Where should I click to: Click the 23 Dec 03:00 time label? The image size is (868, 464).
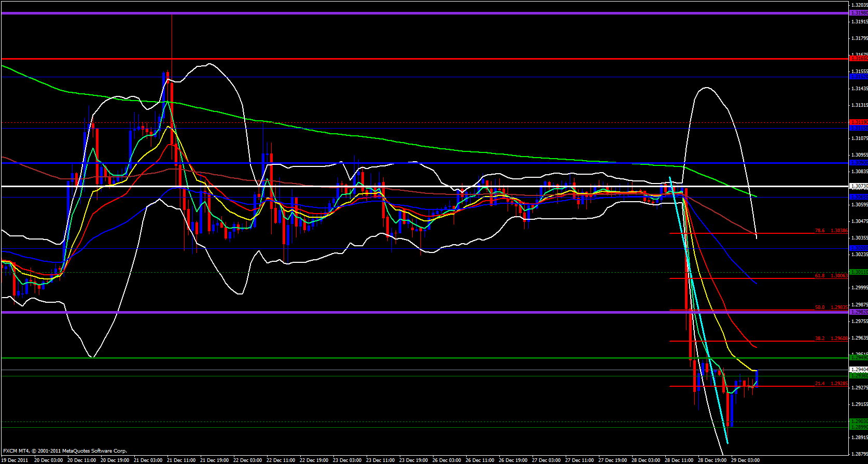pos(347,460)
